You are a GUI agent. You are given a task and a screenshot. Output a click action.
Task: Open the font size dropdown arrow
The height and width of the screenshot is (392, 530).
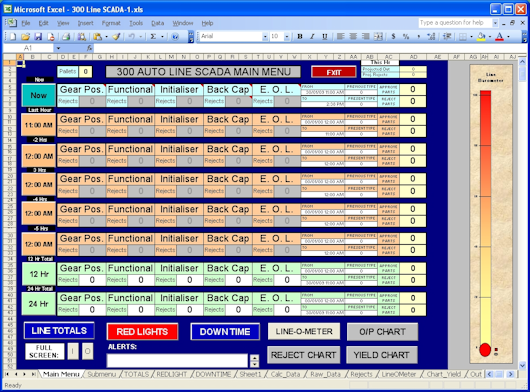click(x=287, y=36)
